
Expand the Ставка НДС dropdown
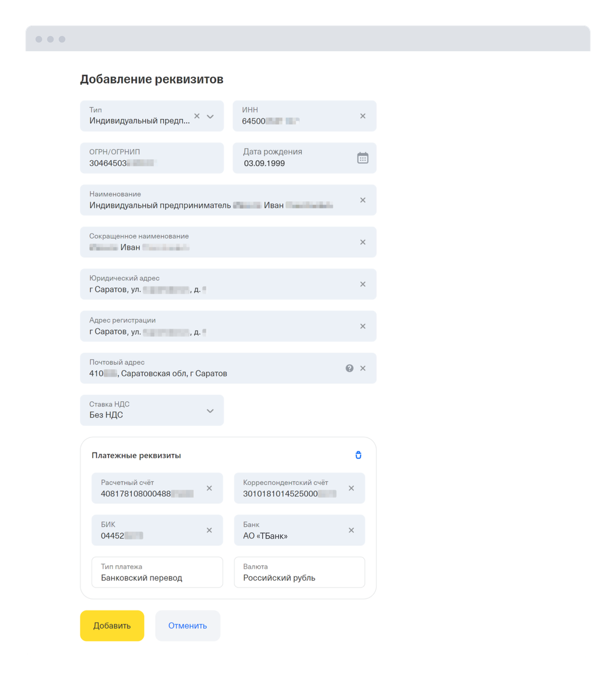point(152,410)
